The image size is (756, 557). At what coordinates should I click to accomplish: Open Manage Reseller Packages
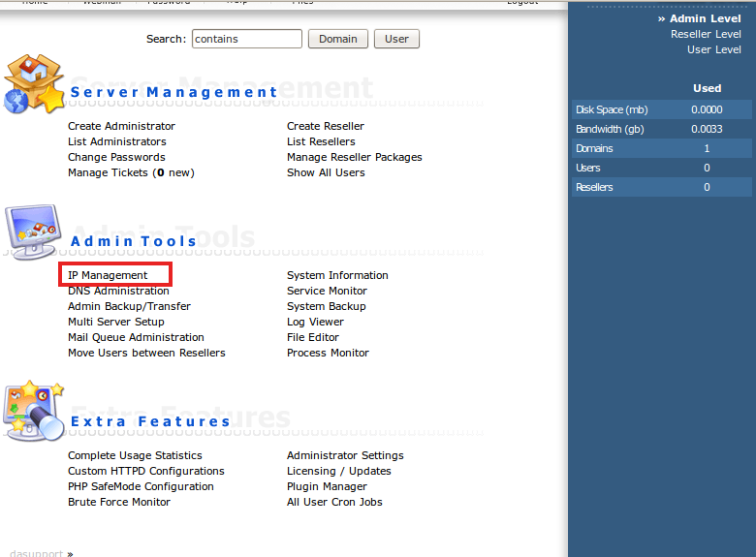355,157
